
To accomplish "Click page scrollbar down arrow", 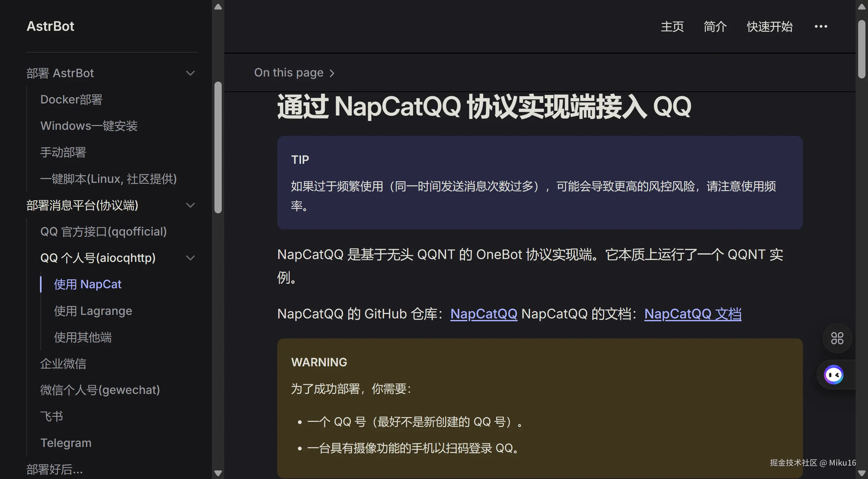I will pyautogui.click(x=861, y=473).
